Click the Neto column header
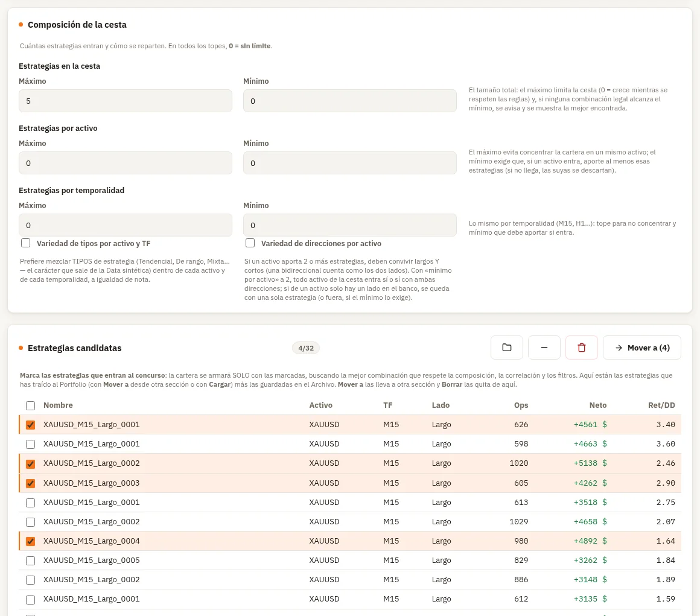Viewport: 700px width, 616px height. pos(598,405)
